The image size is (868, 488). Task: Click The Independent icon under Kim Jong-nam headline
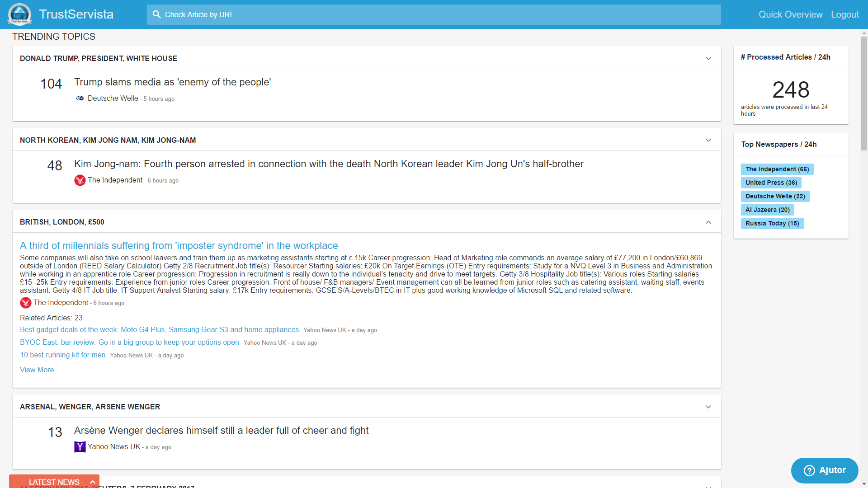point(80,180)
